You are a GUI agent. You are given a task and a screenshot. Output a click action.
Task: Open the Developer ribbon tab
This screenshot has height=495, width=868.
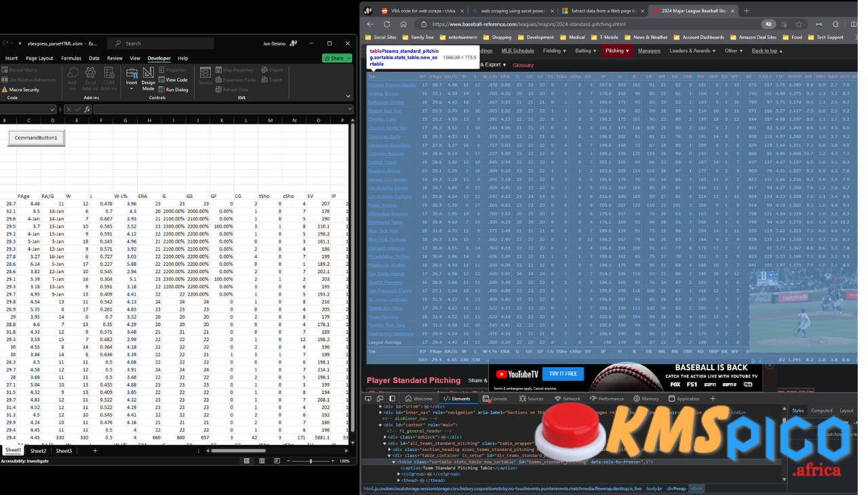tap(159, 58)
